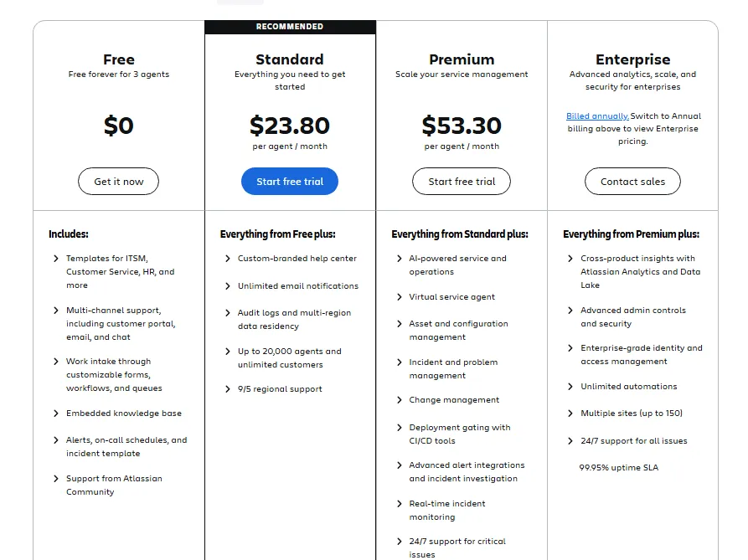Expand Audit logs and multi-region chevron

point(228,313)
